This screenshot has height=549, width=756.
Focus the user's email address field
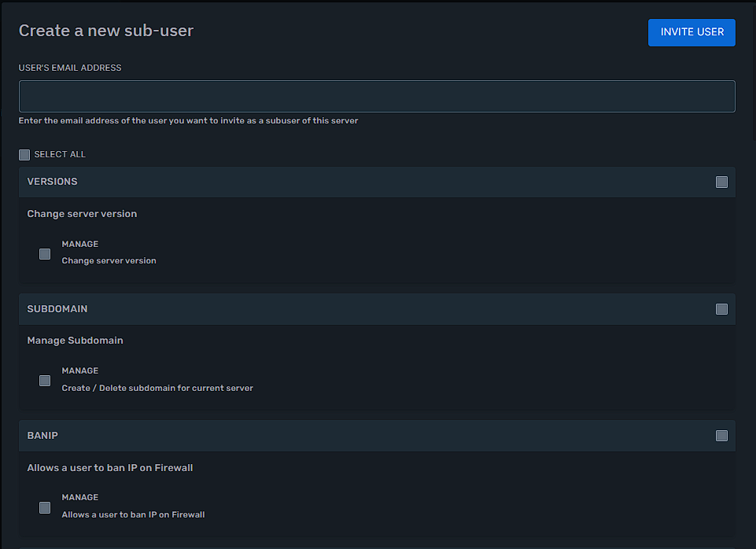(x=377, y=96)
